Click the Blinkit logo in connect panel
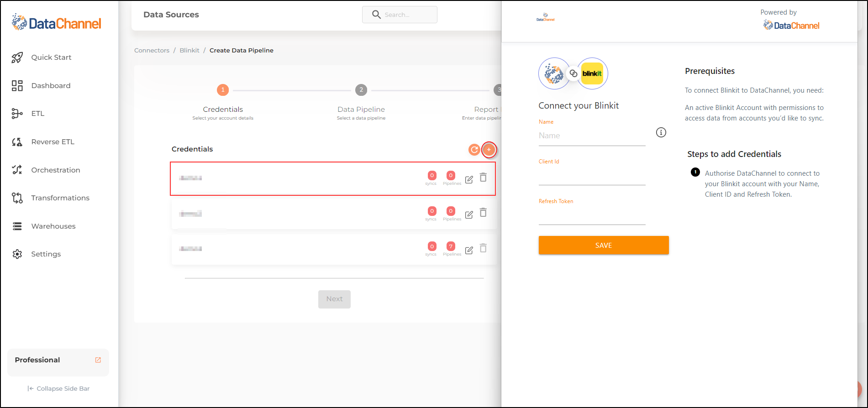The width and height of the screenshot is (868, 408). (x=592, y=73)
